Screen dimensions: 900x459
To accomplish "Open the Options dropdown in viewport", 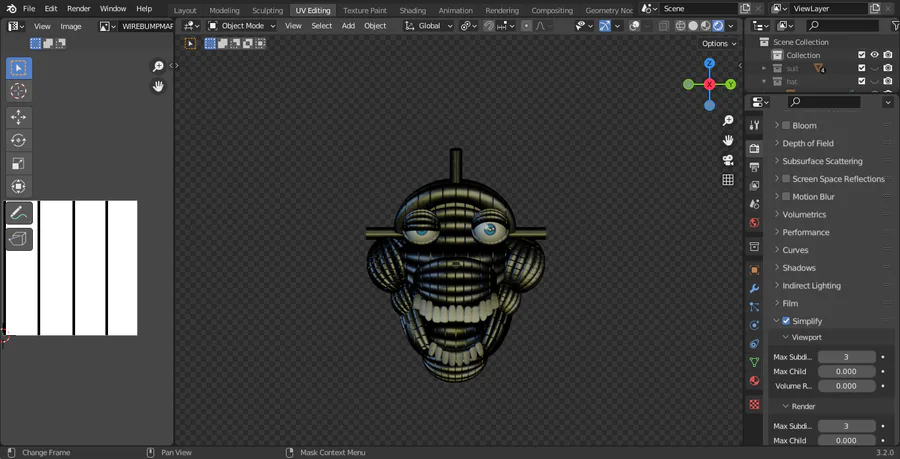I will (x=719, y=44).
